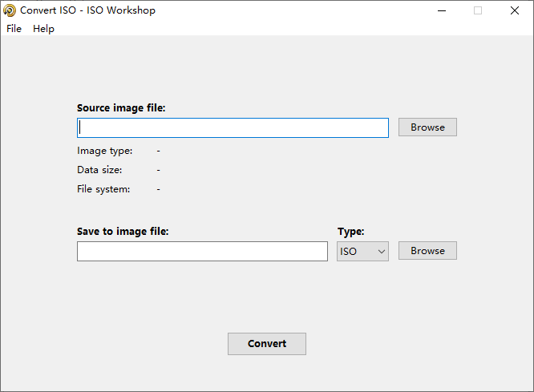Click the Save to image file field

click(202, 252)
